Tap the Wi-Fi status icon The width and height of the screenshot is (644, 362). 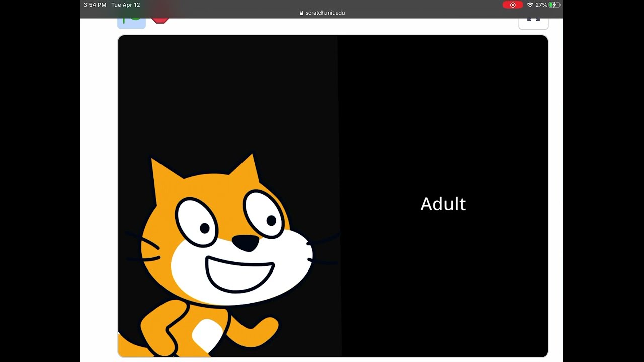pyautogui.click(x=530, y=5)
